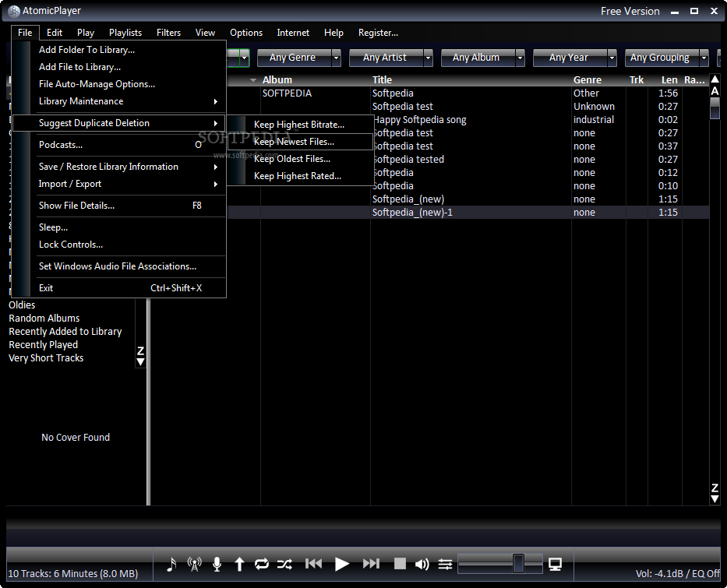
Task: Toggle shuffle mode
Action: 284,564
